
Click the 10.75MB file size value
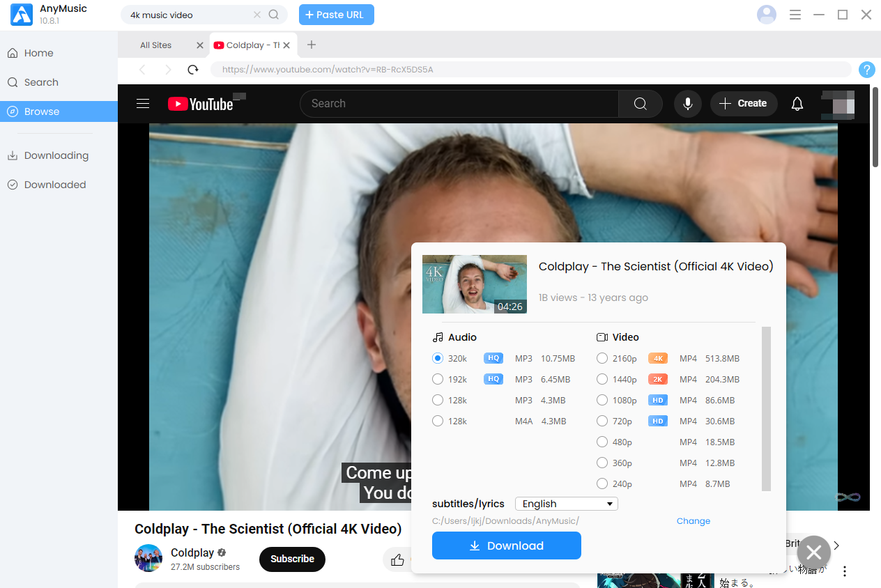pos(558,359)
